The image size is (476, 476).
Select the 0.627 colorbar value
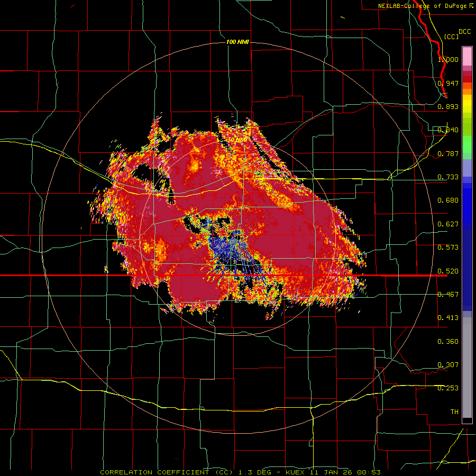click(448, 224)
